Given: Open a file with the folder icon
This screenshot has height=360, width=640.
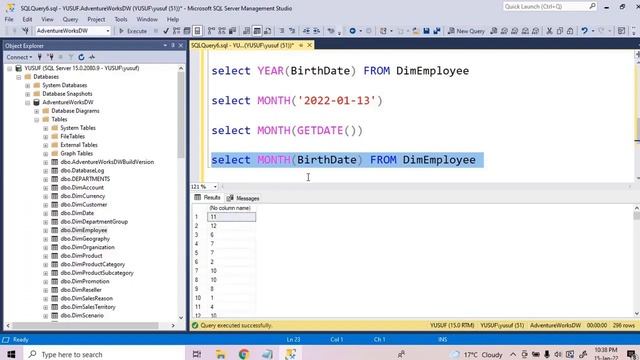Looking at the screenshot, I should click(416, 31).
